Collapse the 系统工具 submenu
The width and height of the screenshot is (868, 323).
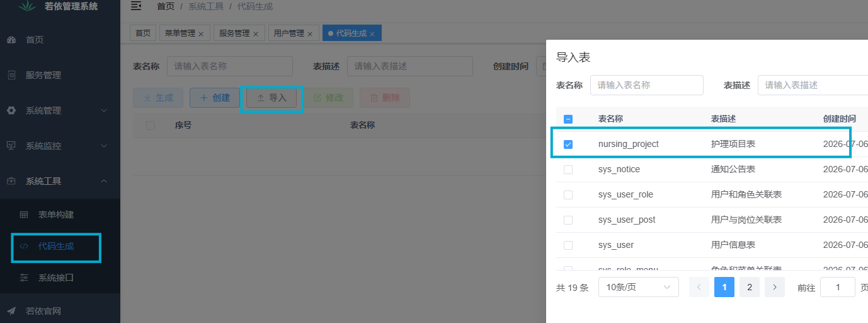(x=105, y=181)
